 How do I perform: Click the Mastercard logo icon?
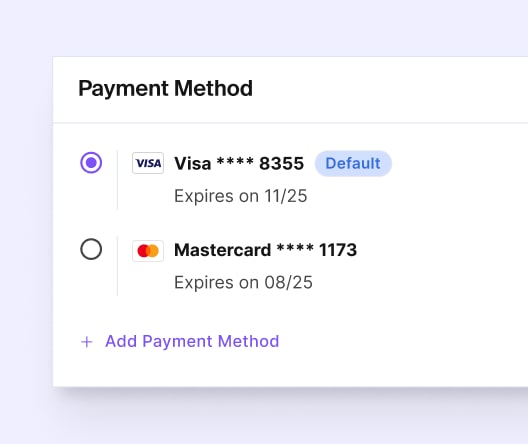tap(148, 251)
